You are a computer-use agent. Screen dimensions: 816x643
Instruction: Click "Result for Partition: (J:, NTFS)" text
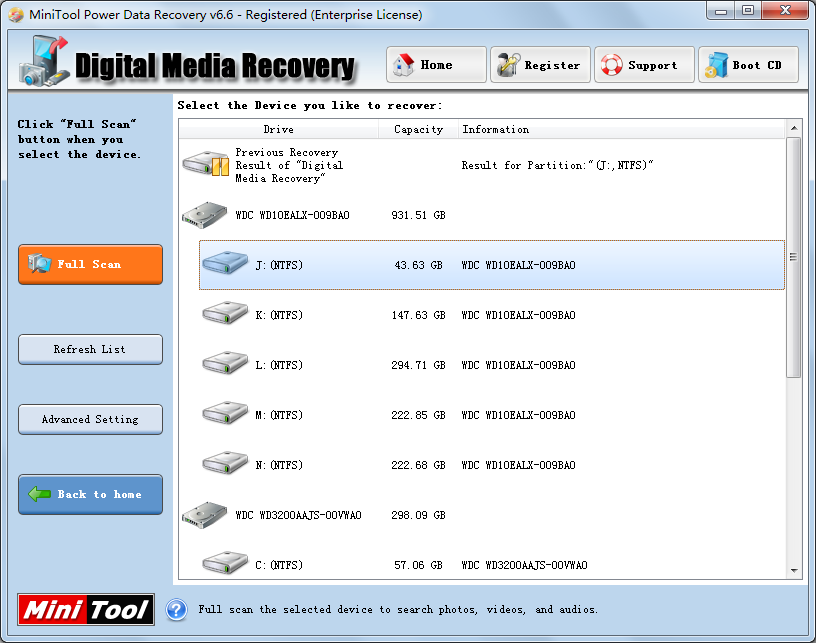557,165
